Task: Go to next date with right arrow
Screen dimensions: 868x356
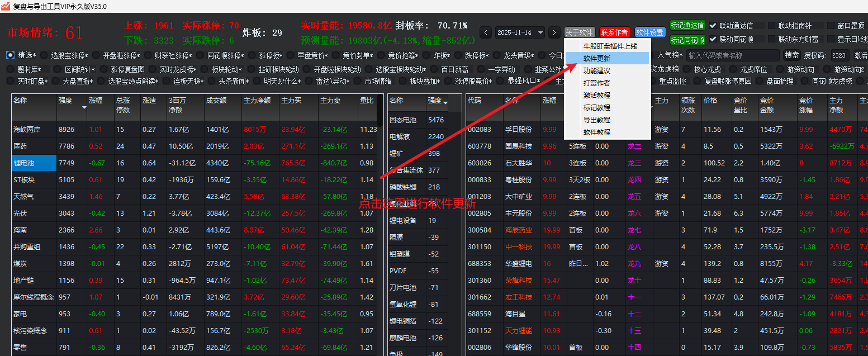Action: (x=554, y=32)
